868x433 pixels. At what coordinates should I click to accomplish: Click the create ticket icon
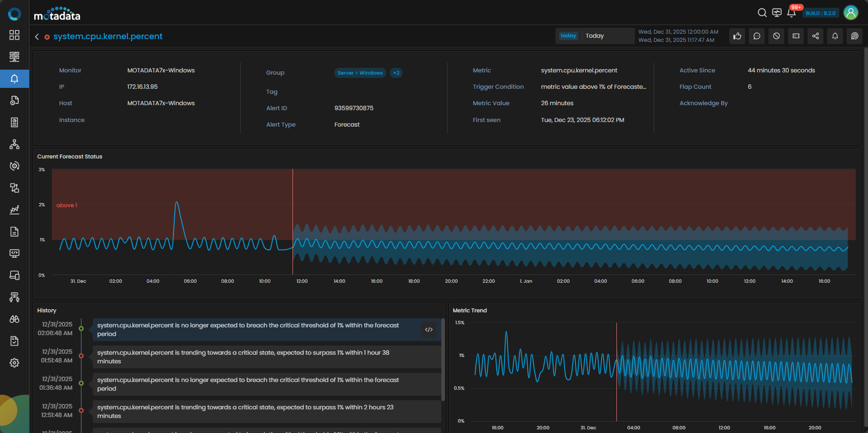tap(796, 36)
